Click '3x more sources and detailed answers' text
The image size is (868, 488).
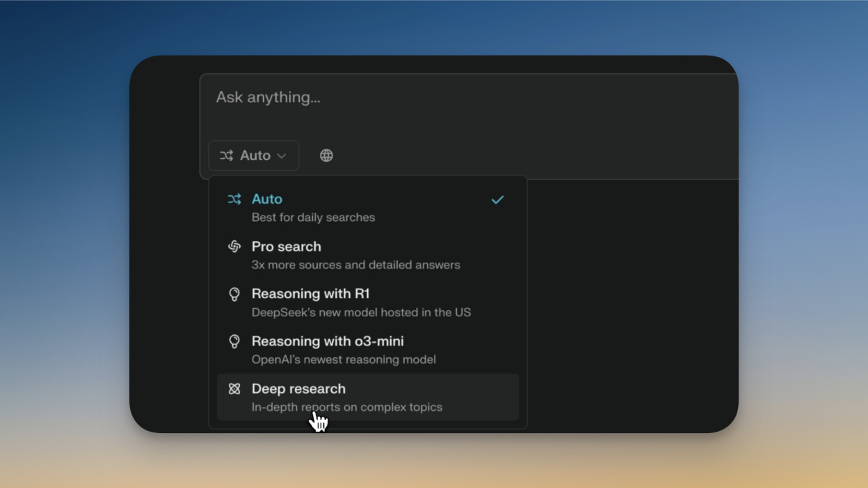356,265
